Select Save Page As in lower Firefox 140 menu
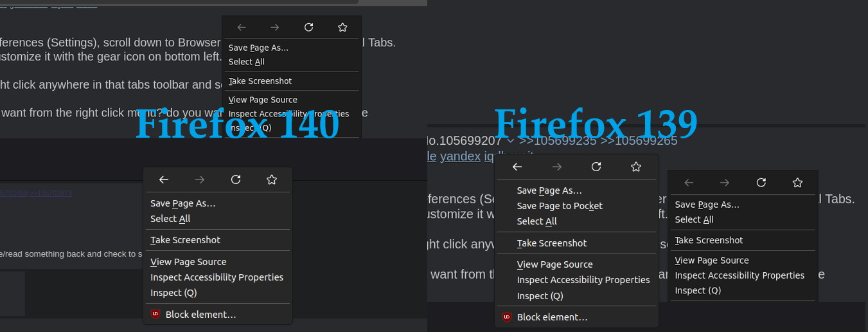The width and height of the screenshot is (868, 332). [x=183, y=203]
